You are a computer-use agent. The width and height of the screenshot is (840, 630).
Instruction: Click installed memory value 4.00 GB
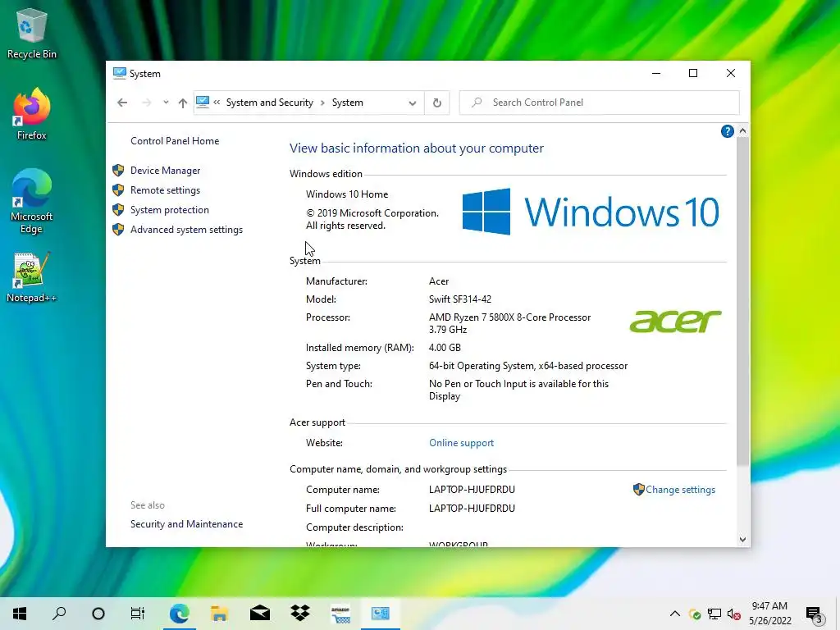click(445, 348)
